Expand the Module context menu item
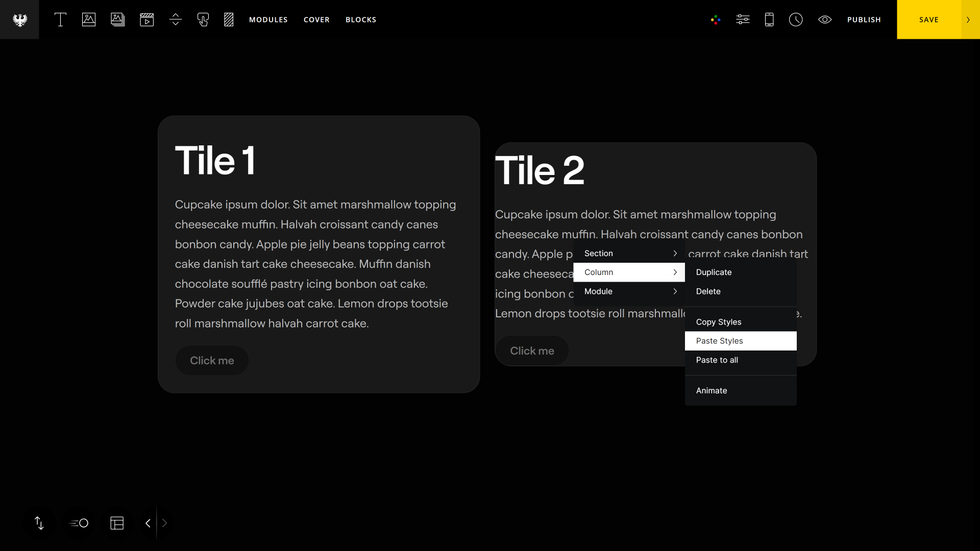 [629, 291]
